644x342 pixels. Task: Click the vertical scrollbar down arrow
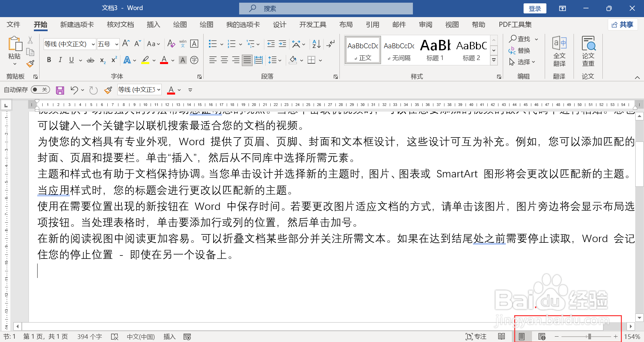(639, 318)
